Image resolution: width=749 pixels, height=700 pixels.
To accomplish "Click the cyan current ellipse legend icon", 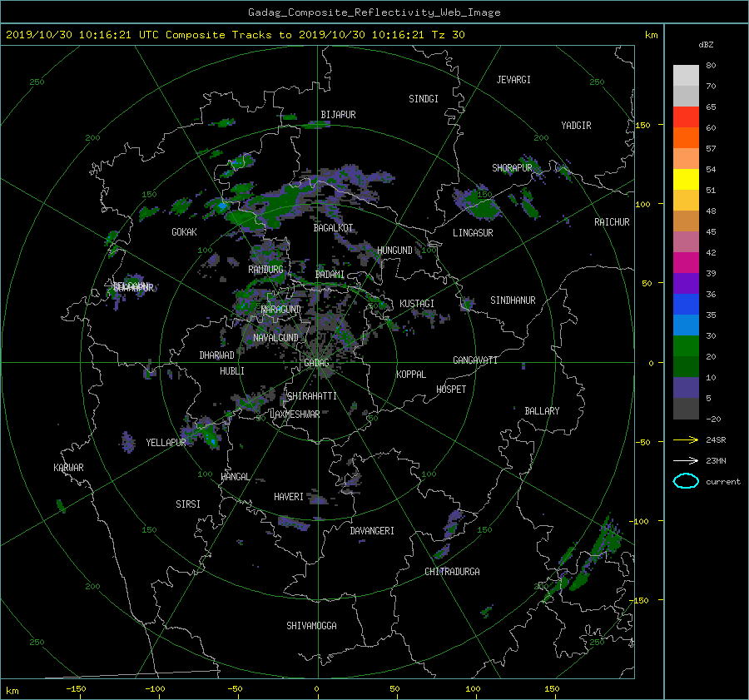I will [x=686, y=481].
